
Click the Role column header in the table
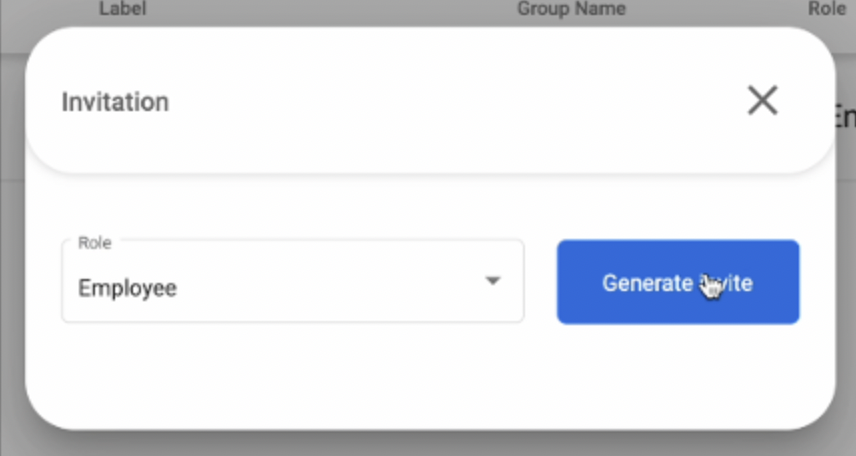(x=826, y=9)
